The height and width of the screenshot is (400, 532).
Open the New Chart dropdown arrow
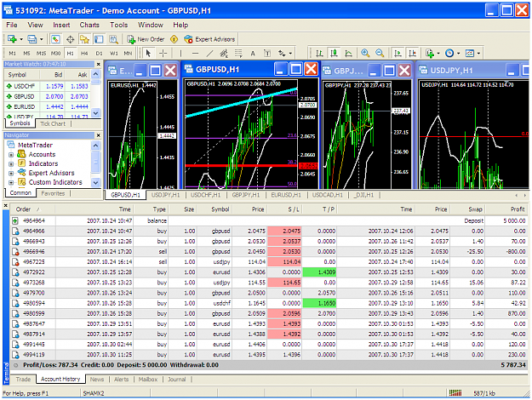pos(21,39)
